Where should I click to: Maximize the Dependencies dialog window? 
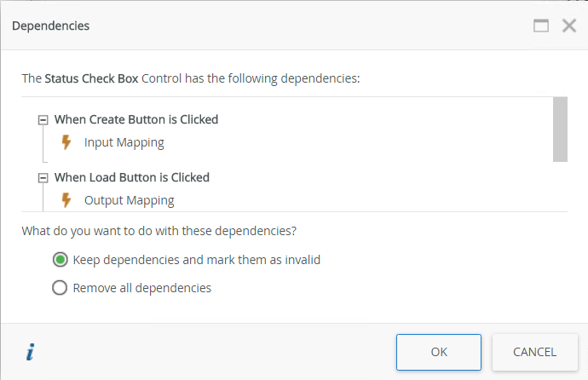point(541,26)
